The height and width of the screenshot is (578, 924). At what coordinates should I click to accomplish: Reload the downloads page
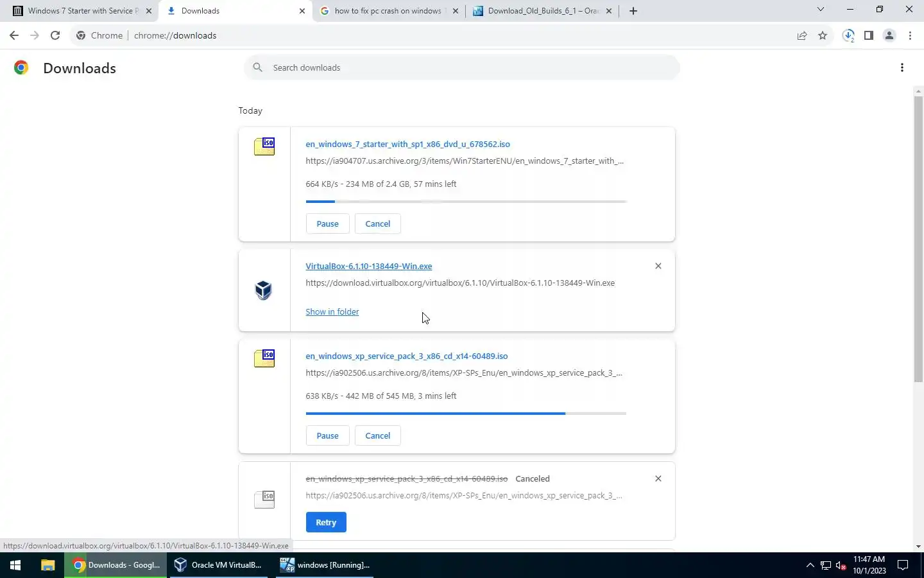tap(55, 35)
